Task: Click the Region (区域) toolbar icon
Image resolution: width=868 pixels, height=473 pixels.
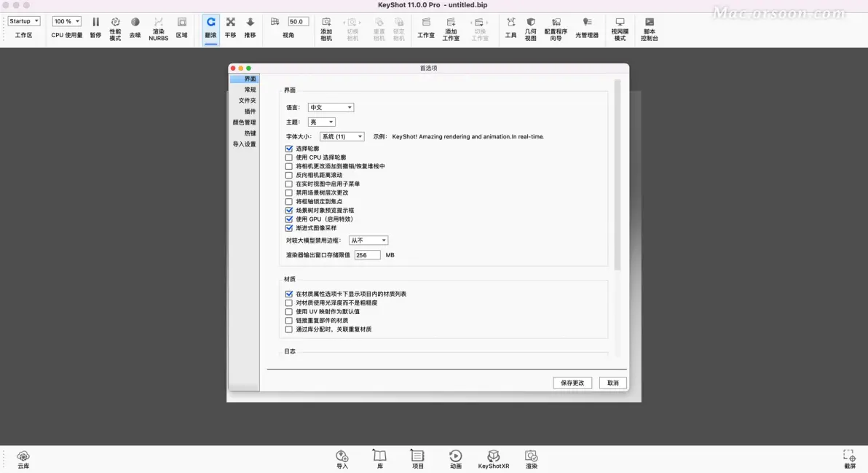Action: pos(181,22)
